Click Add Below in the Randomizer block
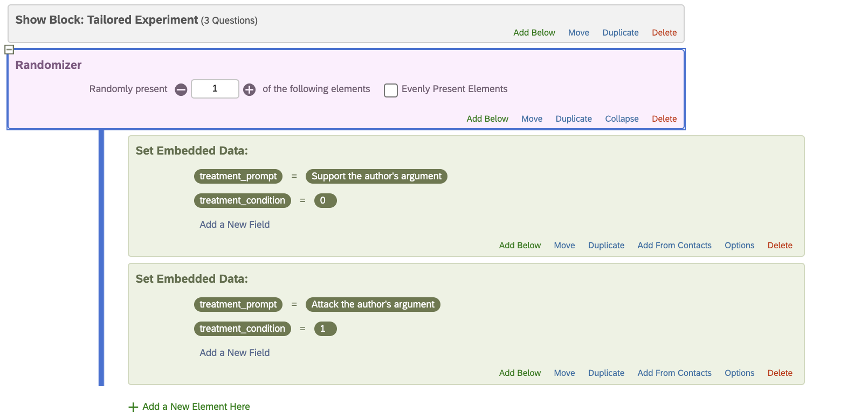The width and height of the screenshot is (868, 419). tap(487, 119)
